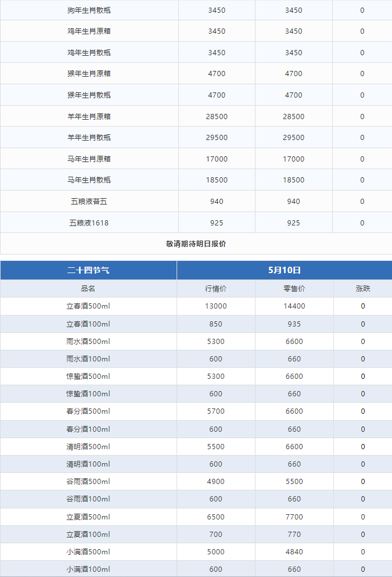Click the 0 change value for 谷雨酒100ml
The height and width of the screenshot is (577, 392).
(x=363, y=499)
